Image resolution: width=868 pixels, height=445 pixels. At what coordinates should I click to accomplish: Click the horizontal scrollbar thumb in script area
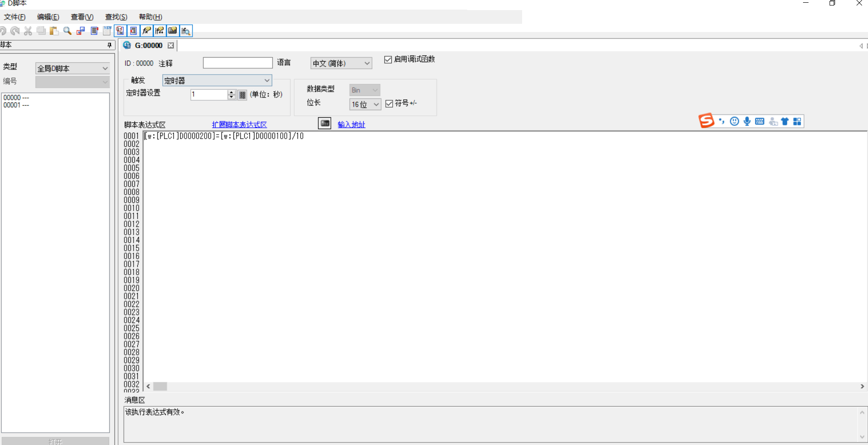pos(160,386)
